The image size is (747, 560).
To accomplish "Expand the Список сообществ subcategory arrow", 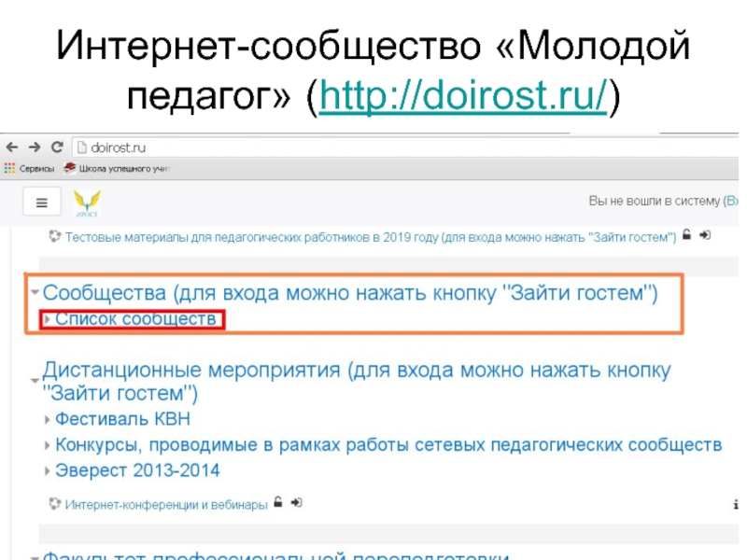I will point(49,320).
